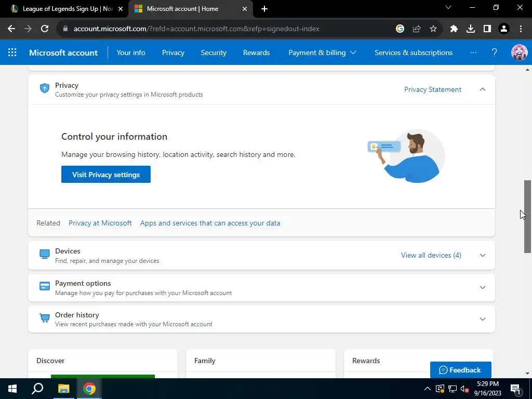Click the Payment options card icon
The image size is (532, 399).
coord(45,286)
